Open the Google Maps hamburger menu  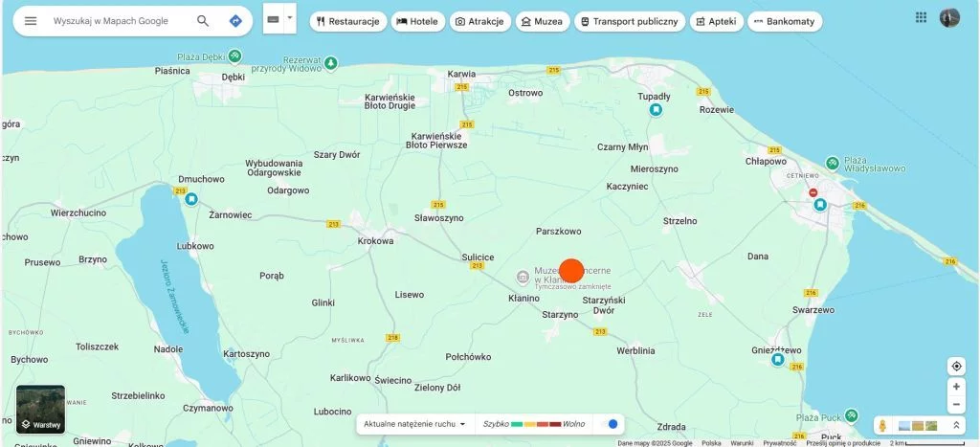[31, 21]
